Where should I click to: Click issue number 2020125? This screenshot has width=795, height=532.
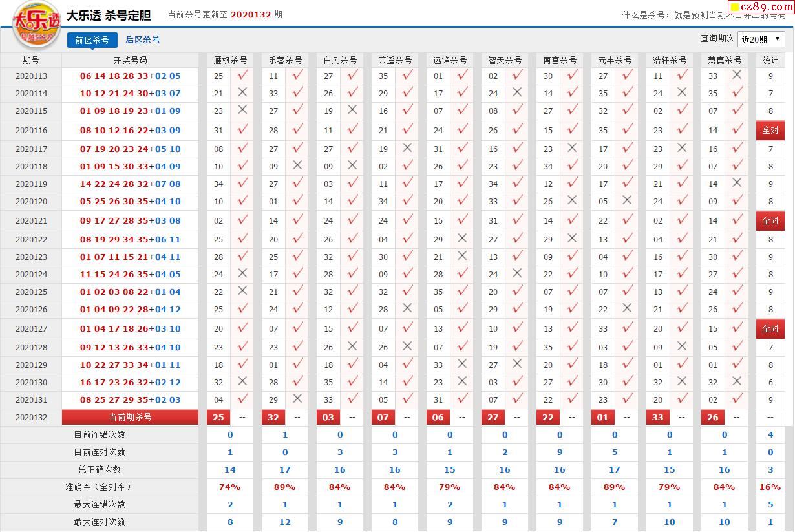(x=31, y=292)
